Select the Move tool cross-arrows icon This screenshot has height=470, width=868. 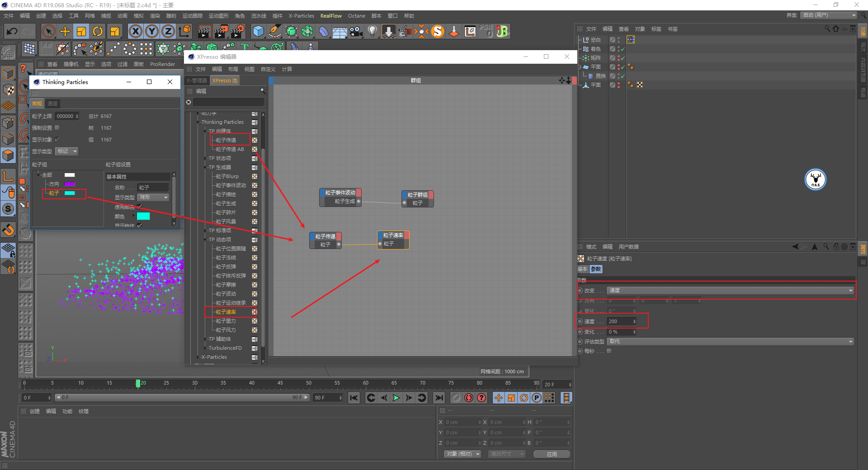coord(65,31)
